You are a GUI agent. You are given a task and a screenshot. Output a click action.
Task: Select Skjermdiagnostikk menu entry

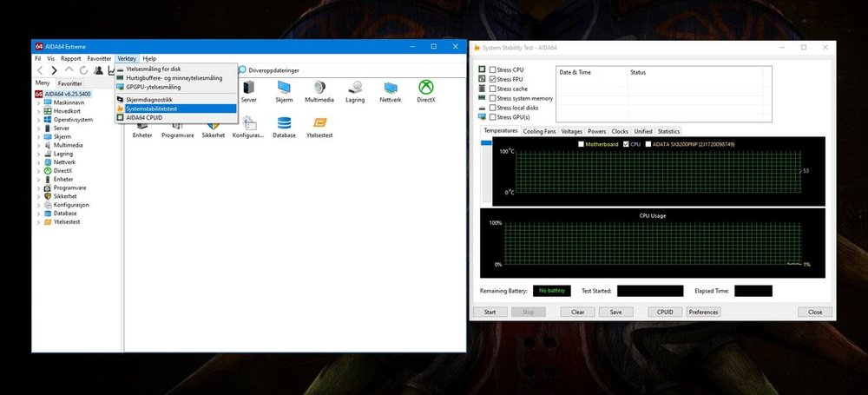point(176,100)
